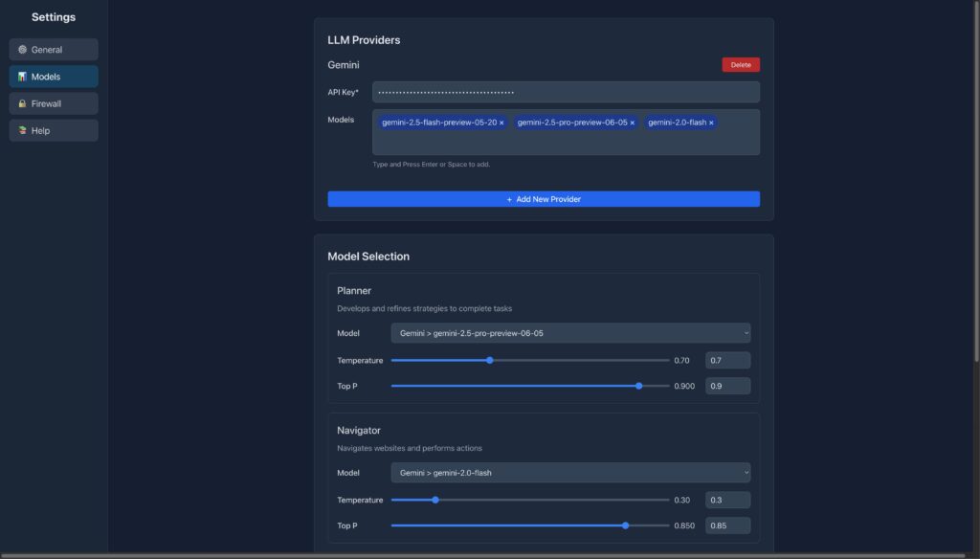This screenshot has width=980, height=559.
Task: Click the plus icon on Add New Provider
Action: pyautogui.click(x=508, y=198)
